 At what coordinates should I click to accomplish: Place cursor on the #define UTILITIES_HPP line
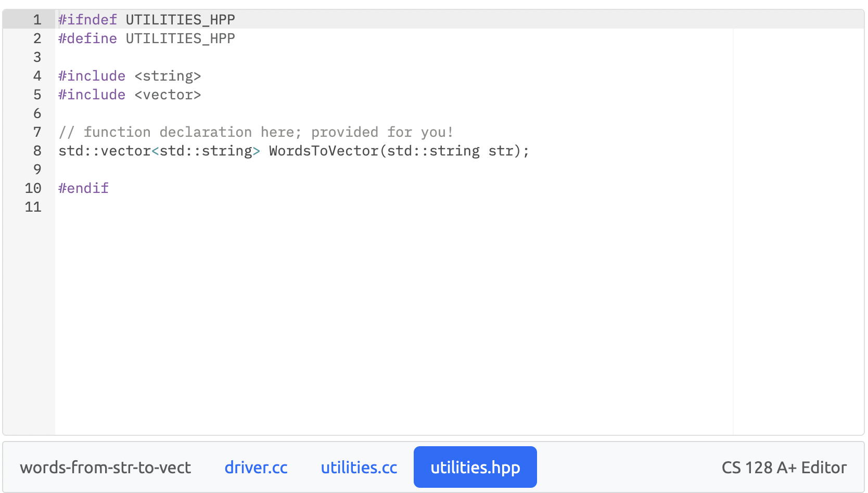coord(146,38)
